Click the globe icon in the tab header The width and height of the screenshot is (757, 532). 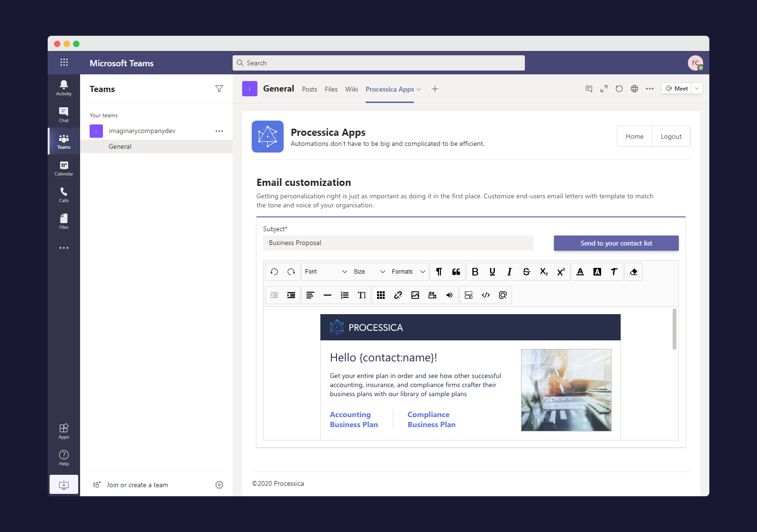(x=634, y=89)
